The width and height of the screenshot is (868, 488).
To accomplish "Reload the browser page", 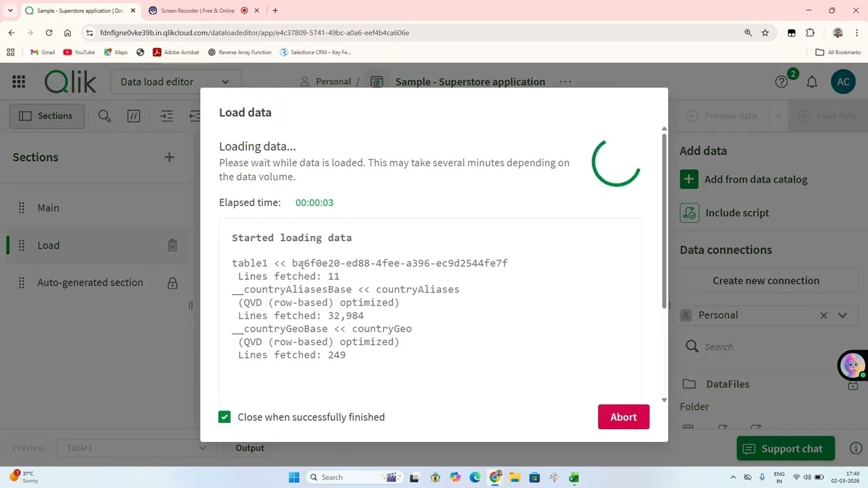I will point(49,33).
